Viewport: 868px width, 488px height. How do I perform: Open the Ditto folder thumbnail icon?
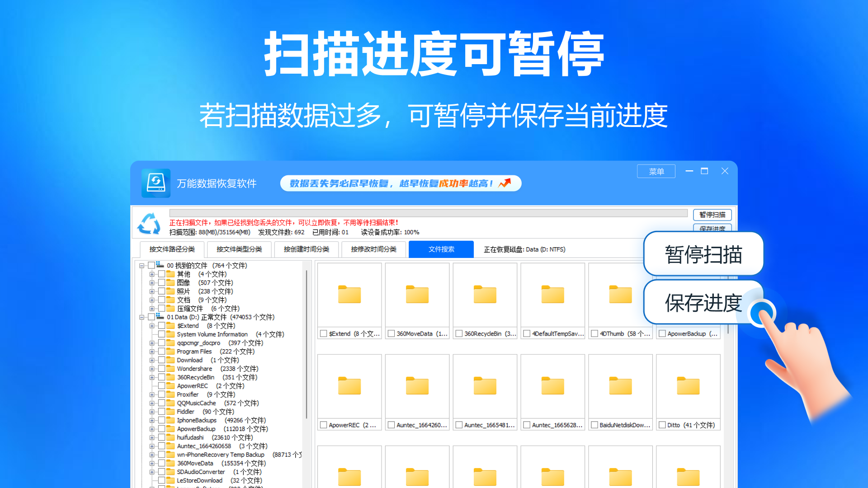point(689,386)
